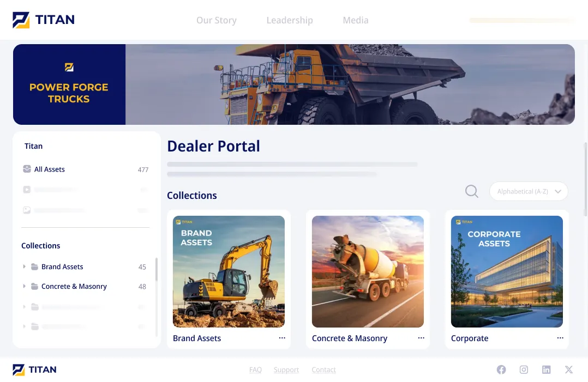The image size is (588, 382).
Task: Open the LinkedIn icon in the footer
Action: pos(546,369)
